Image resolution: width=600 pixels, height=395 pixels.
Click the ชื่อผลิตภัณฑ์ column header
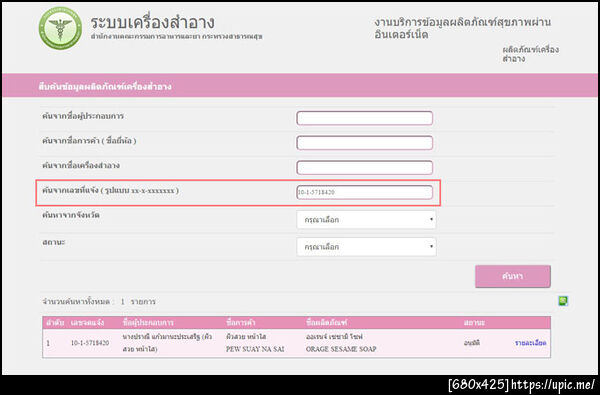click(326, 323)
